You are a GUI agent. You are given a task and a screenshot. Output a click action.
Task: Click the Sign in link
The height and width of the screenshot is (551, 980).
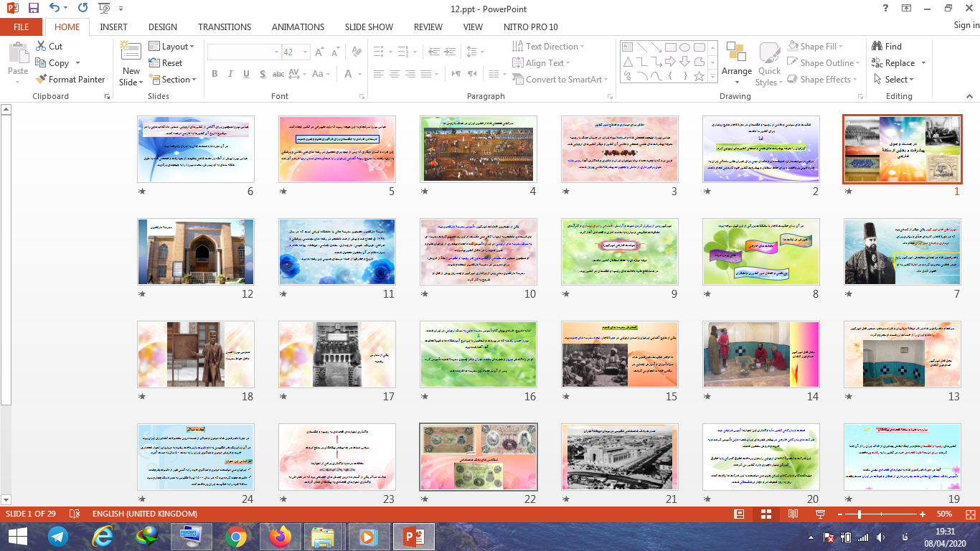point(966,25)
